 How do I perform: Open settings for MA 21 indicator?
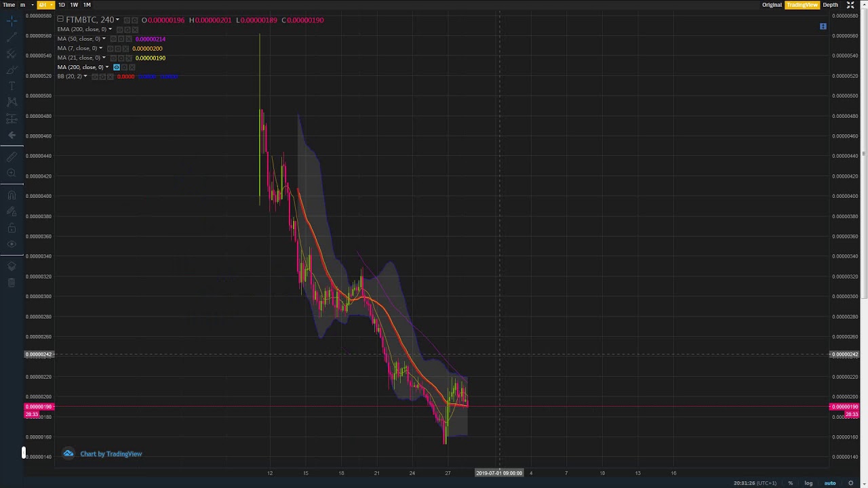pyautogui.click(x=121, y=58)
